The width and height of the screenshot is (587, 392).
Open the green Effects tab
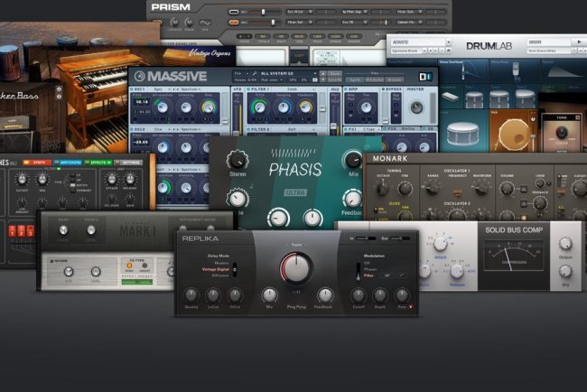pyautogui.click(x=98, y=163)
